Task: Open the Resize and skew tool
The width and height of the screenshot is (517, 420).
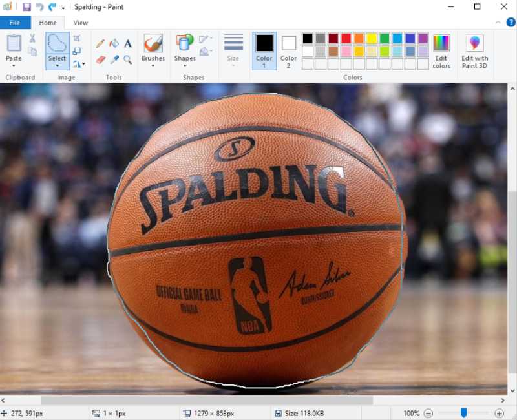Action: [77, 51]
